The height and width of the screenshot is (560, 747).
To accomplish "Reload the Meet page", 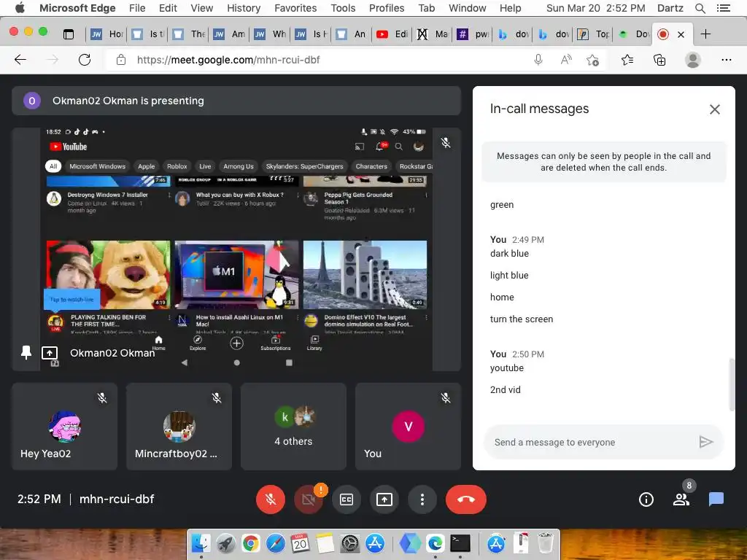I will [85, 60].
